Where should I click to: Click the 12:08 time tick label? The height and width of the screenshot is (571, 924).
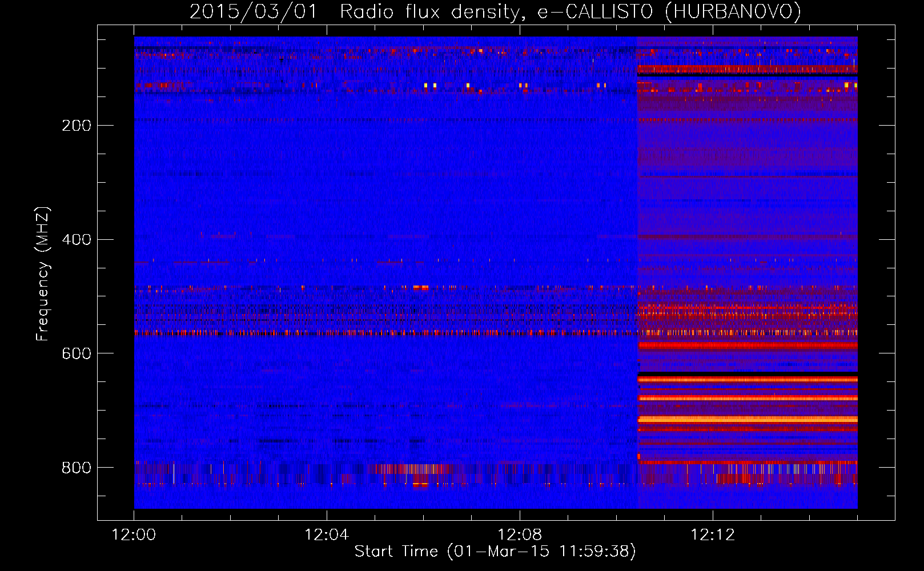520,534
